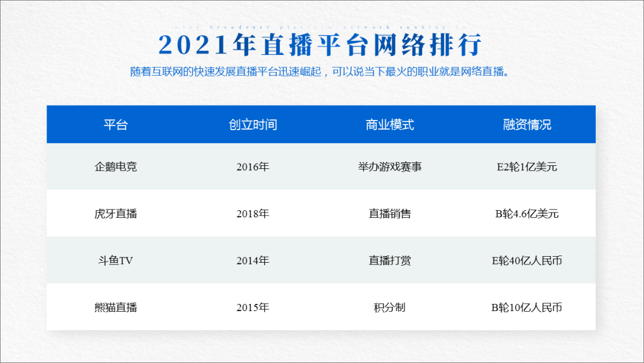Click the 融资情况 column header
Viewport: 644px width, 363px height.
coord(527,125)
